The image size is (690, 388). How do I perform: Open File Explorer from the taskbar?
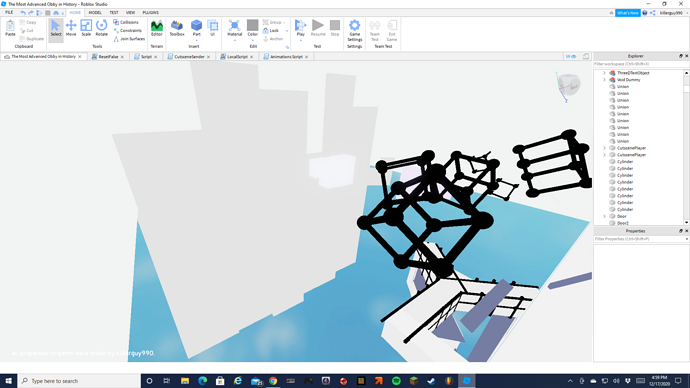(x=185, y=381)
